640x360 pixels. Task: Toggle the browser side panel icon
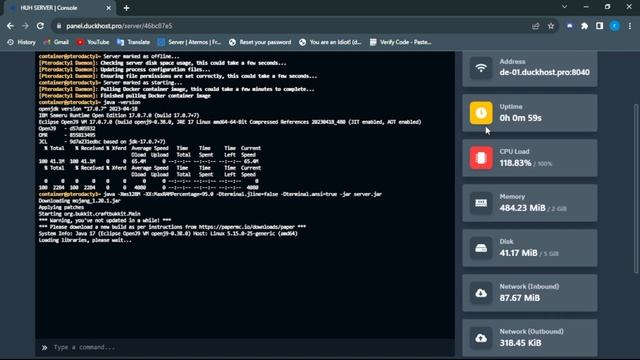tap(599, 26)
